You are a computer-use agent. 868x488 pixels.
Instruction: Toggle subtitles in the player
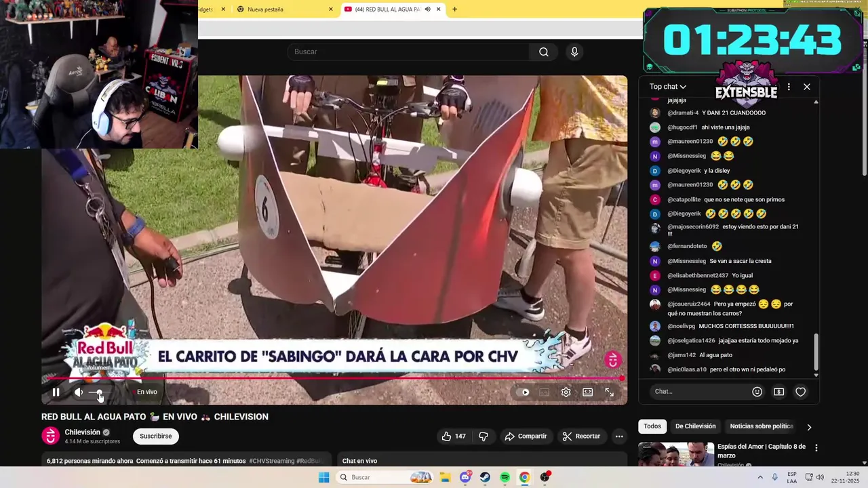pos(544,392)
